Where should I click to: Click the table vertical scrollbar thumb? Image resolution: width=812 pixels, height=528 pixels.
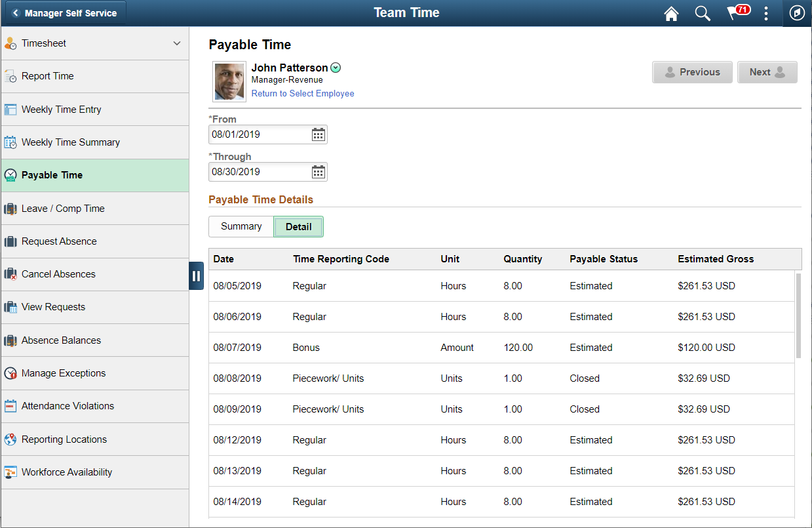798,315
